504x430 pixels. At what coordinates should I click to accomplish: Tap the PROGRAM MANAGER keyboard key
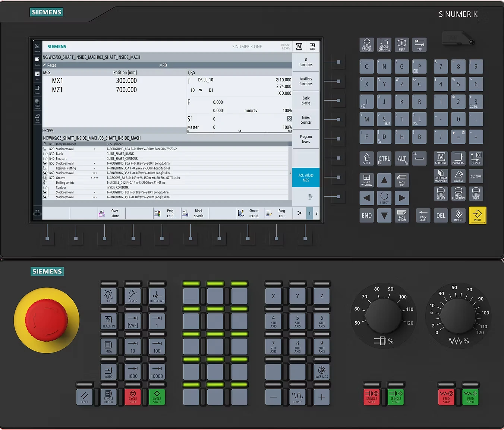pos(441,176)
